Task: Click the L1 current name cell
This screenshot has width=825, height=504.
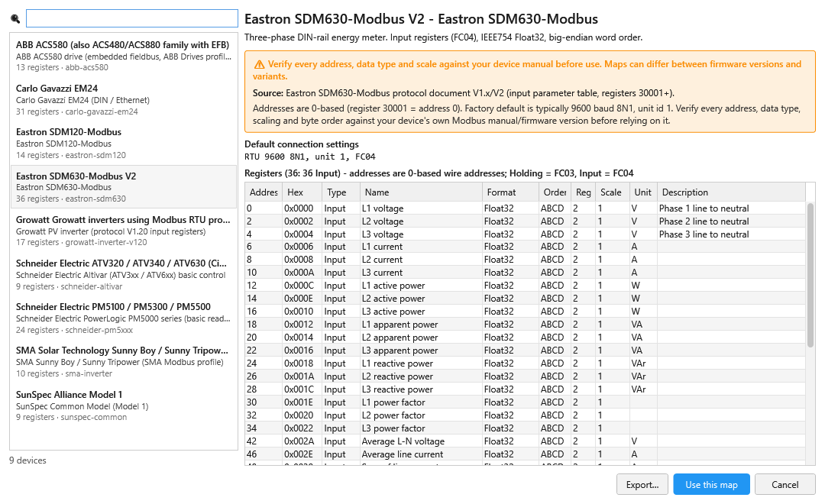Action: (421, 247)
